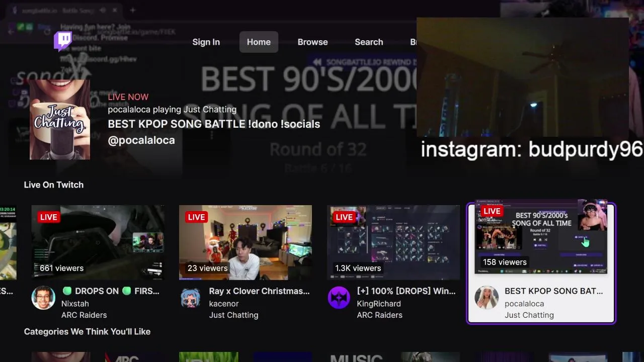The width and height of the screenshot is (644, 362).
Task: Click Just Chatting category under kacenor
Action: click(x=233, y=315)
